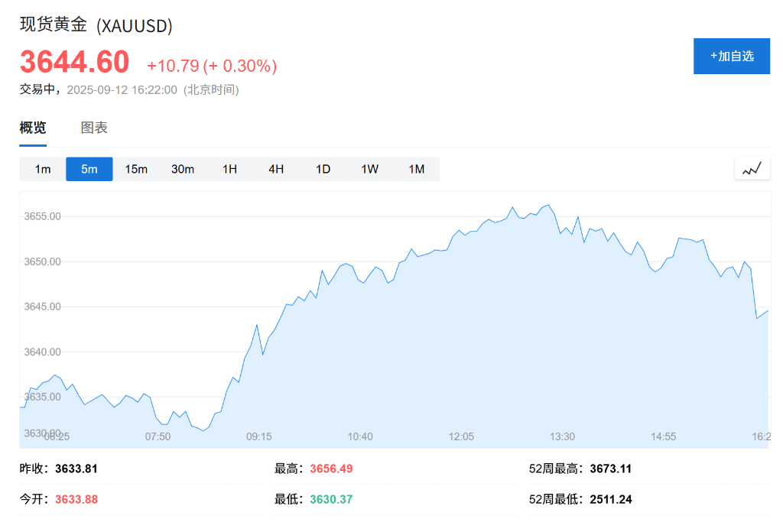
Task: Switch to the 1W weekly chart
Action: pyautogui.click(x=369, y=169)
